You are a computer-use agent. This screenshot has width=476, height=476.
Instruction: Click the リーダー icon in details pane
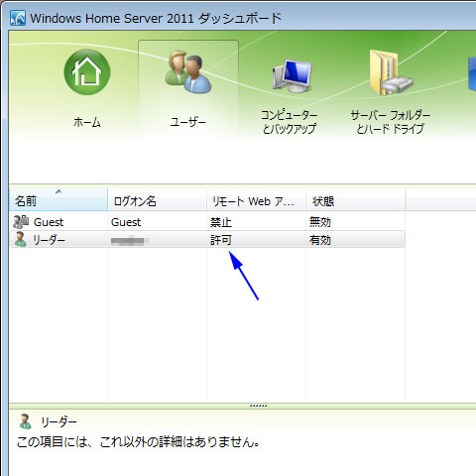coord(25,421)
